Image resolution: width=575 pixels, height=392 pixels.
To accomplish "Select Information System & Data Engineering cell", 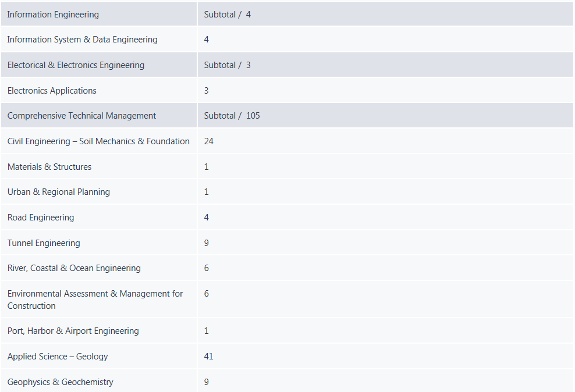I will [82, 39].
